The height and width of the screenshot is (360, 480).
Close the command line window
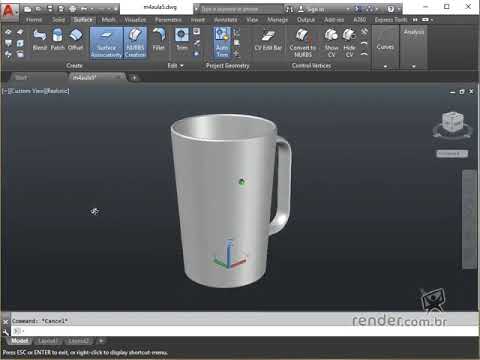click(5, 321)
